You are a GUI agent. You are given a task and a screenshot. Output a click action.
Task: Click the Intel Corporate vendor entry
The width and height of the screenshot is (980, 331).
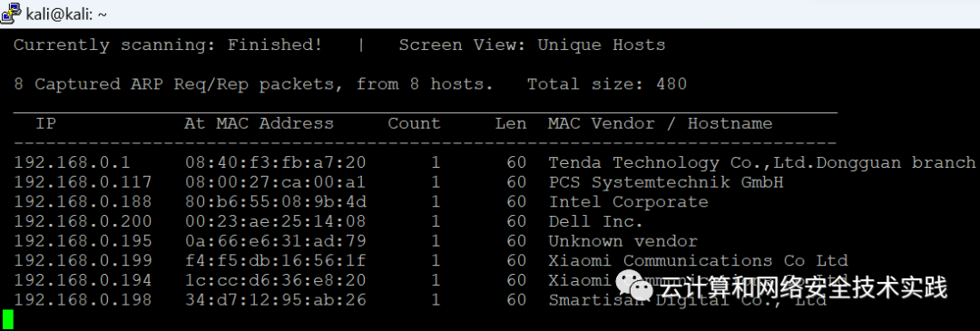click(x=628, y=201)
